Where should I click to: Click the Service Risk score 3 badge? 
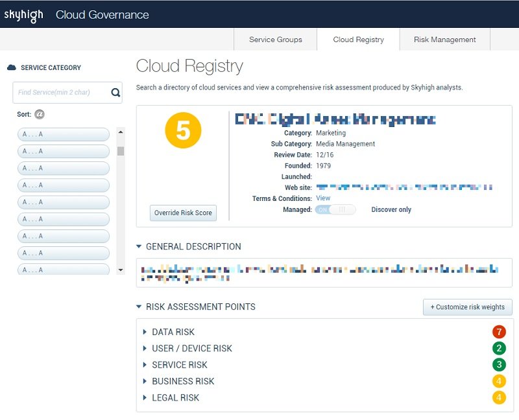pyautogui.click(x=499, y=364)
